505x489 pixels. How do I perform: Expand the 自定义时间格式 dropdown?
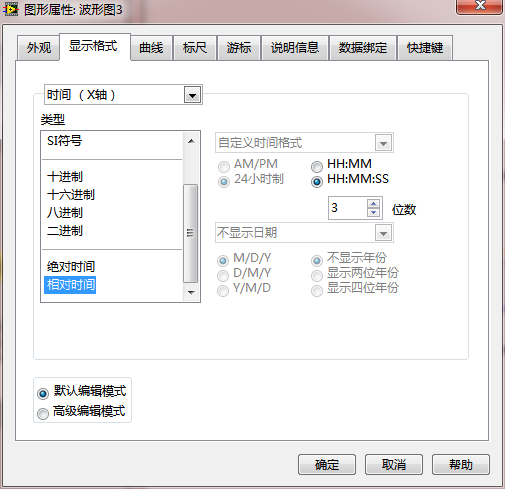pyautogui.click(x=383, y=143)
